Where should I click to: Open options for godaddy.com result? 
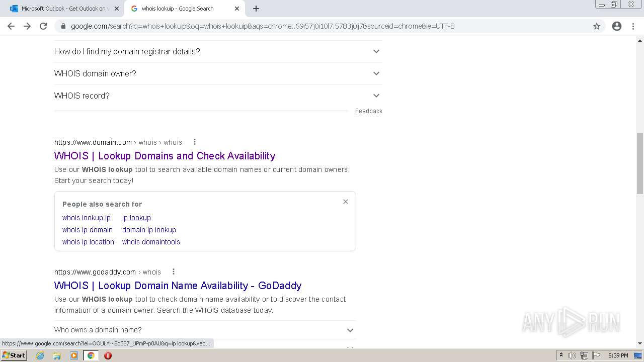174,271
